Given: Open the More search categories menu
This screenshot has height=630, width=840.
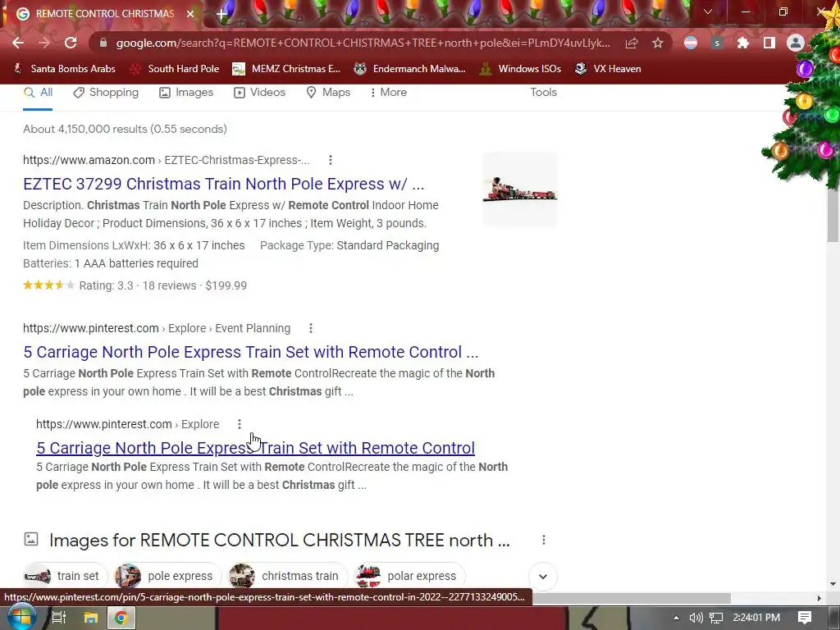Looking at the screenshot, I should pos(388,92).
